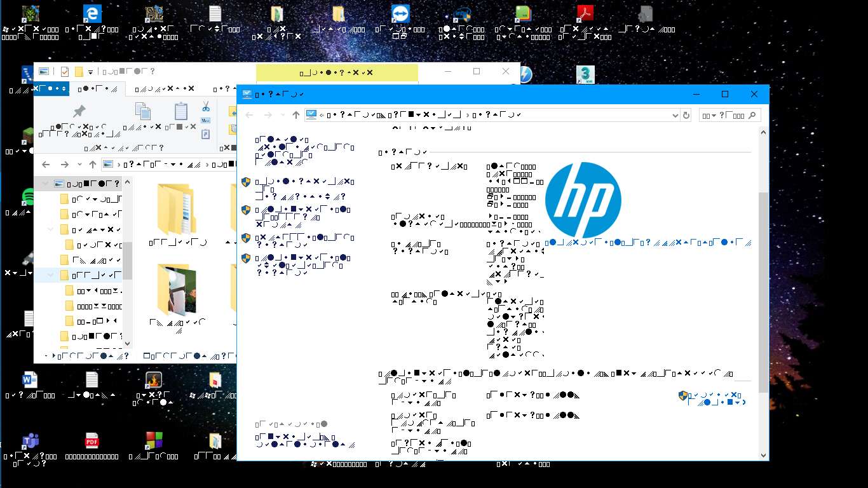Image resolution: width=868 pixels, height=488 pixels.
Task: Click the Cut scissors icon in Explorer ribbon
Action: click(x=206, y=106)
